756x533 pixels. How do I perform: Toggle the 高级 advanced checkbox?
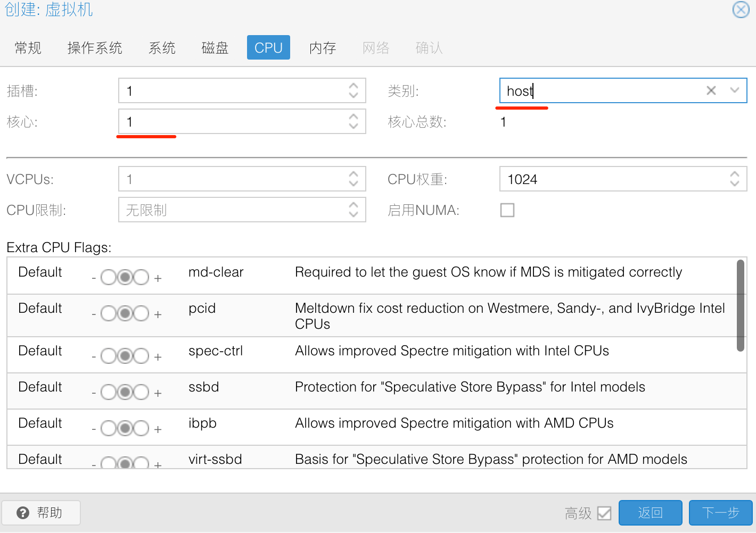604,513
